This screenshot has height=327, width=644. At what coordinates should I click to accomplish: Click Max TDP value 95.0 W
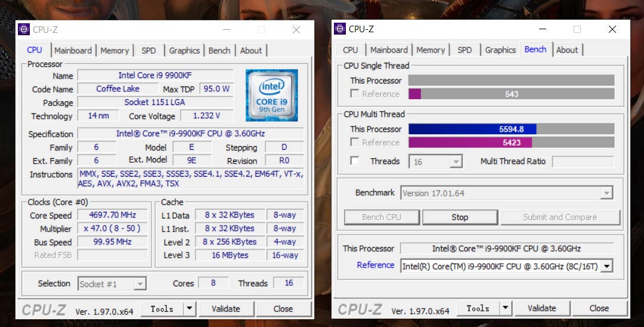pyautogui.click(x=216, y=89)
